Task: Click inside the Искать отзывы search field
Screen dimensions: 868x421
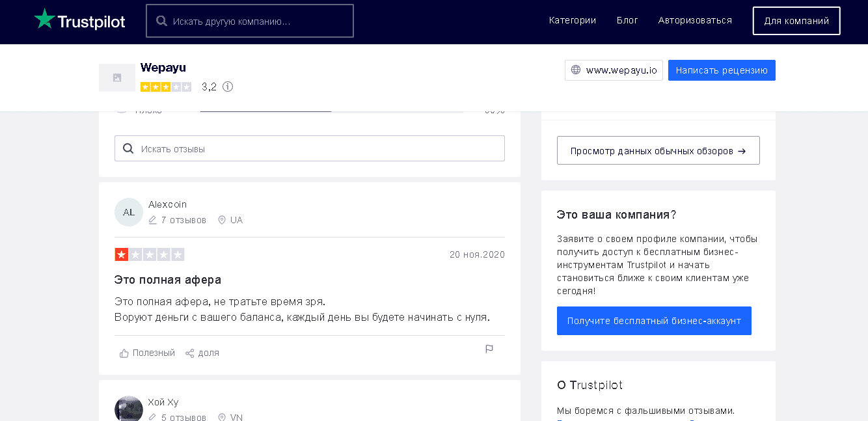Action: point(309,148)
